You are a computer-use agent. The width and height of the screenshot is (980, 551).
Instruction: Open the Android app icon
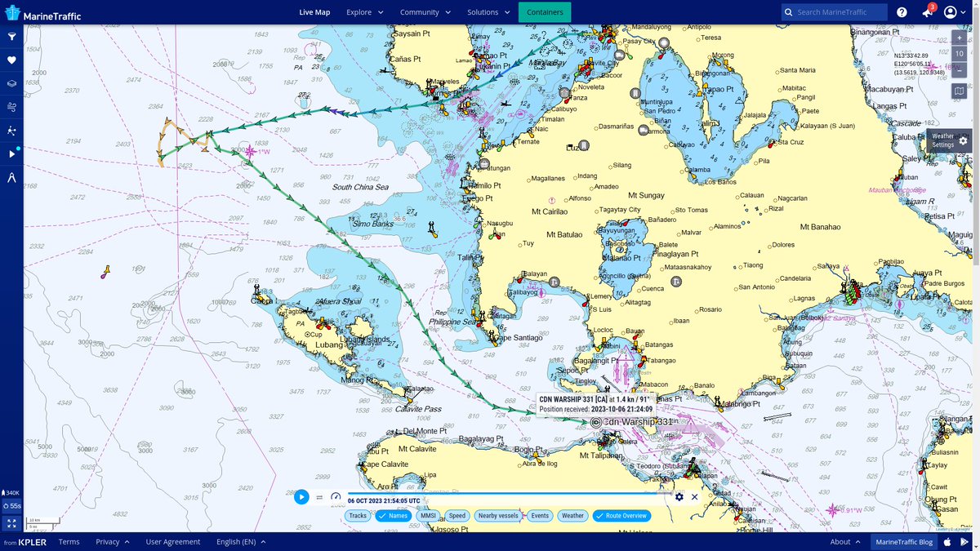tap(964, 541)
